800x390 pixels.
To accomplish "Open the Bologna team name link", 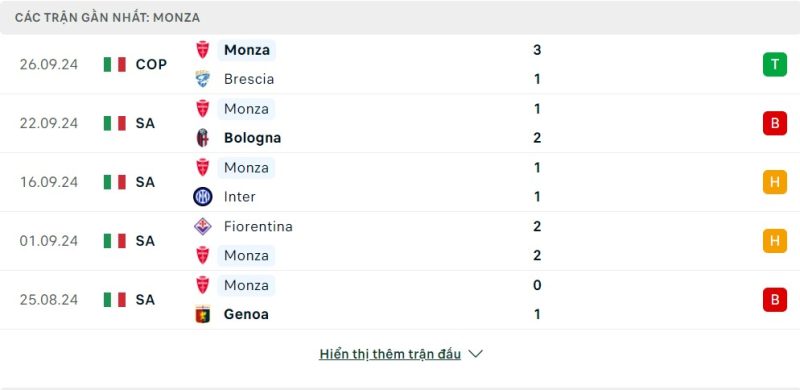I will pyautogui.click(x=253, y=138).
